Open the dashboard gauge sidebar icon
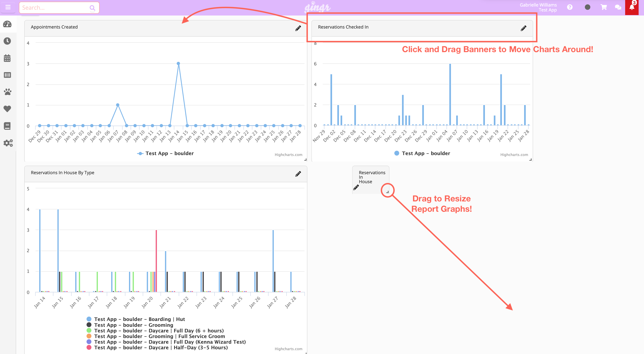Viewport: 644px width, 354px height. [7, 24]
